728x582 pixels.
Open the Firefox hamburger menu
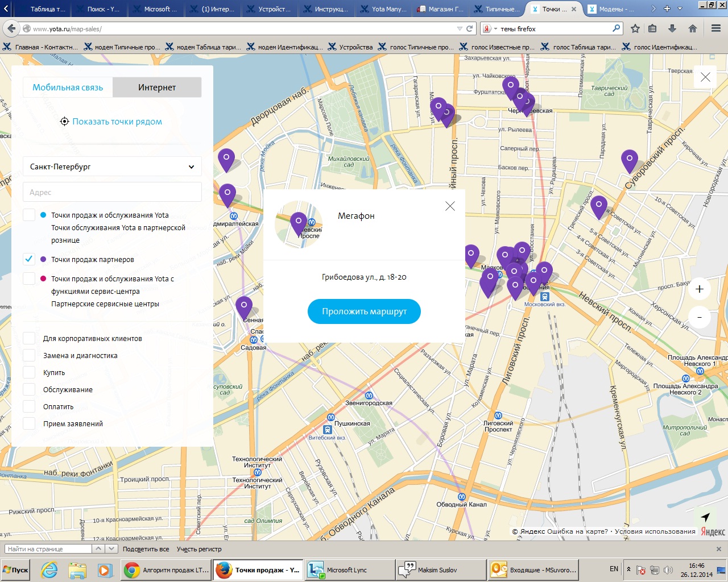[716, 28]
